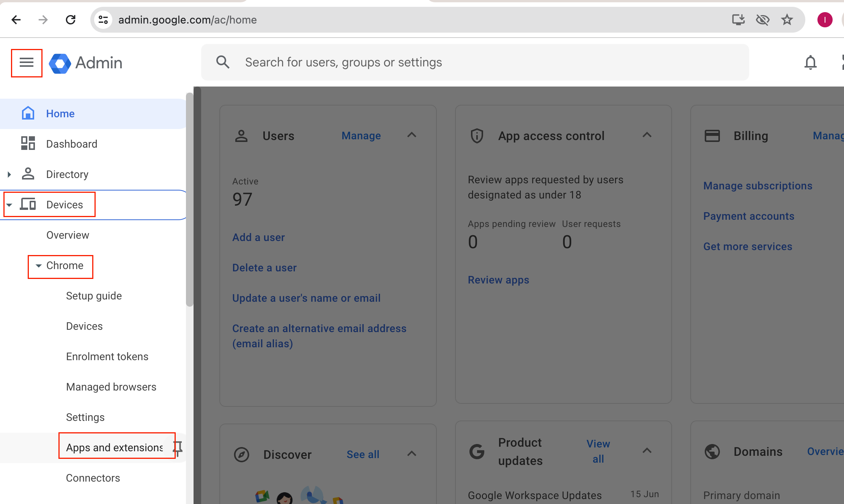Viewport: 844px width, 504px height.
Task: Toggle the password visibility icon in the toolbar
Action: click(763, 20)
